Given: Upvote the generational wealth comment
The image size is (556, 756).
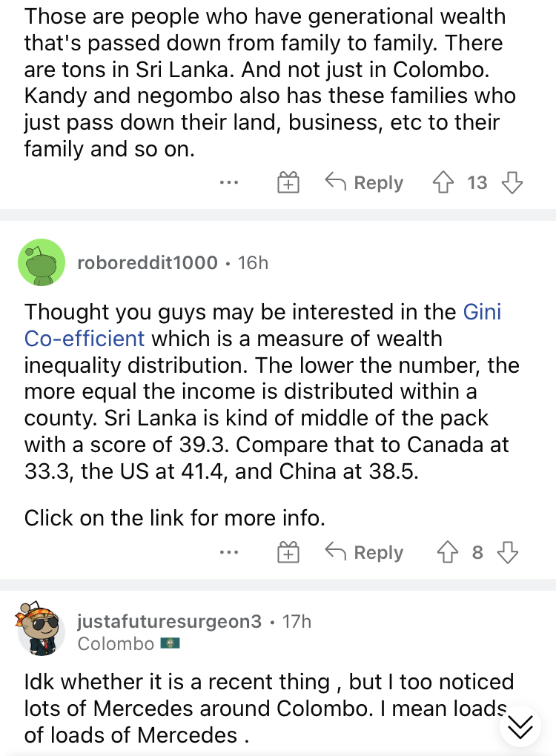Looking at the screenshot, I should 443,183.
